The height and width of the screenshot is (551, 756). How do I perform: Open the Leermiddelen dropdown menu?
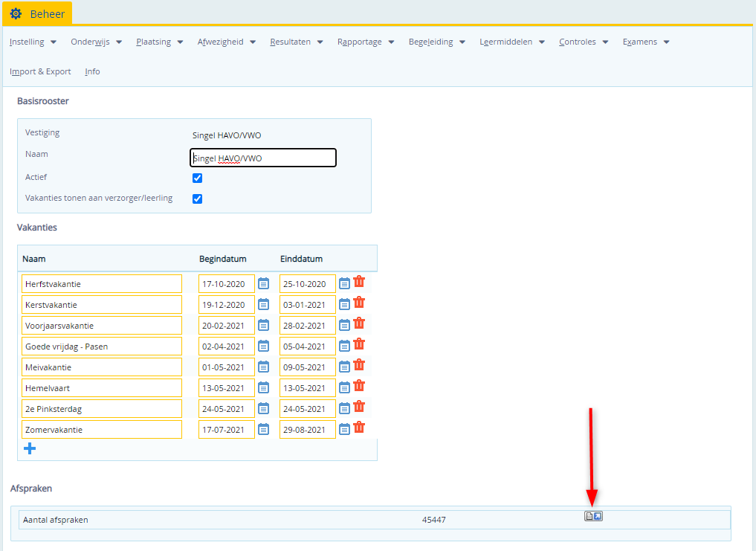[512, 42]
